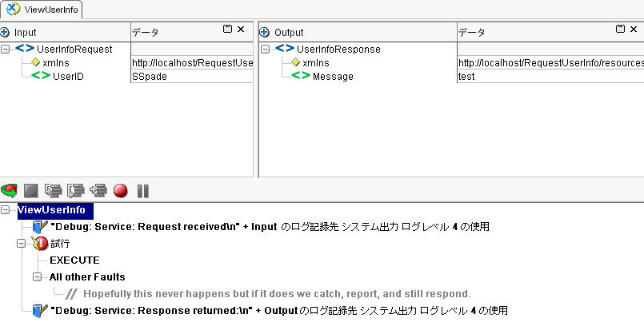
Task: Click the plus icon beside Output header
Action: coord(265,32)
